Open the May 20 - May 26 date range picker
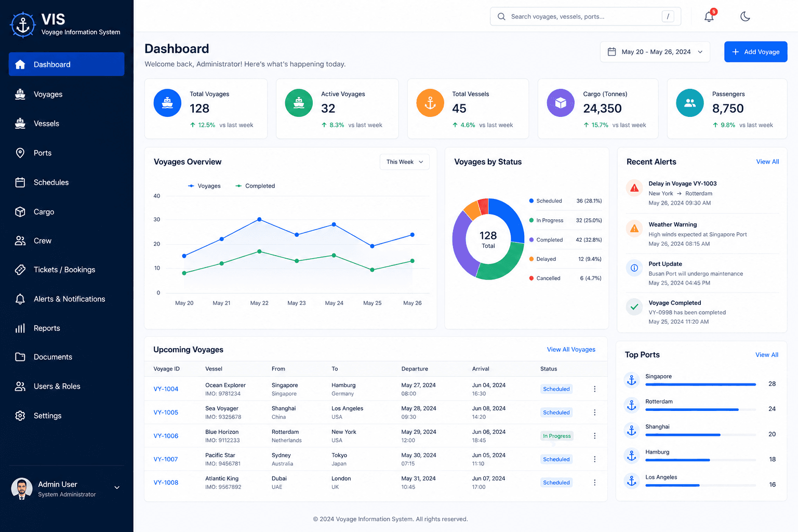 coord(655,52)
